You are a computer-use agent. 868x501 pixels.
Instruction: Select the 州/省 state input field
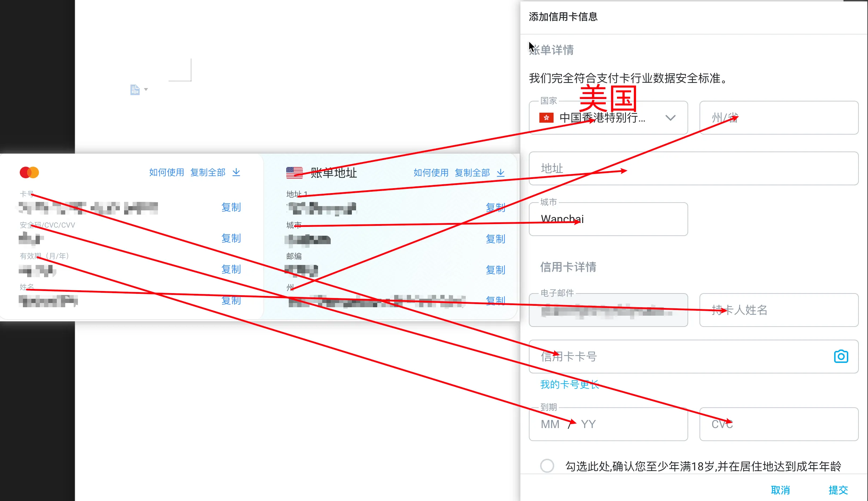coord(778,117)
